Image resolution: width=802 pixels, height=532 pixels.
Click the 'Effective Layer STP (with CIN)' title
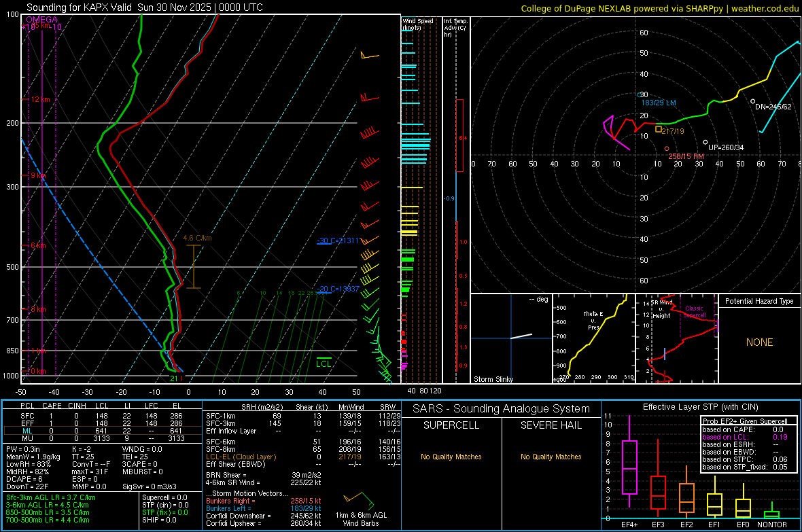coord(700,407)
